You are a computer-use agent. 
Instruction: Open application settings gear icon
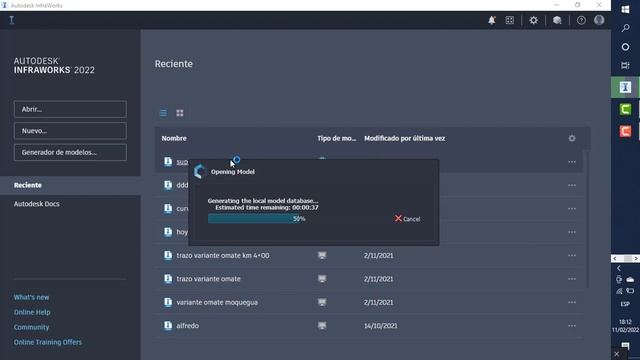pos(533,20)
